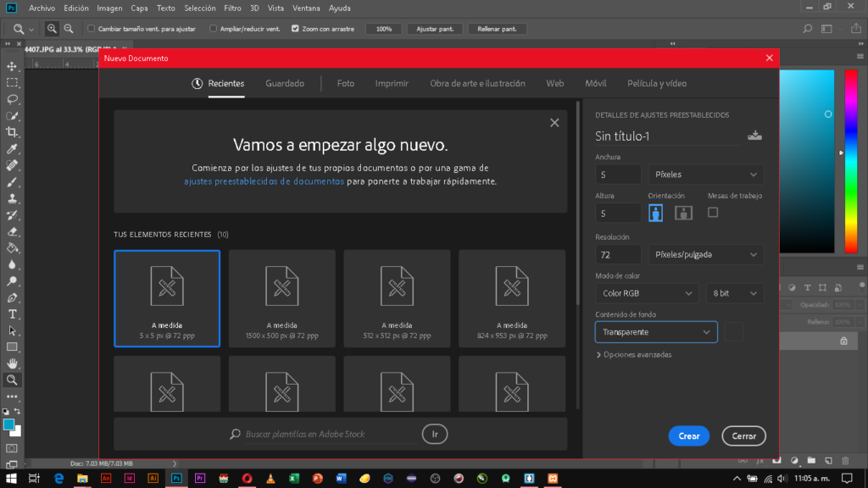868x488 pixels.
Task: Expand Opciones avanzadas
Action: 634,355
